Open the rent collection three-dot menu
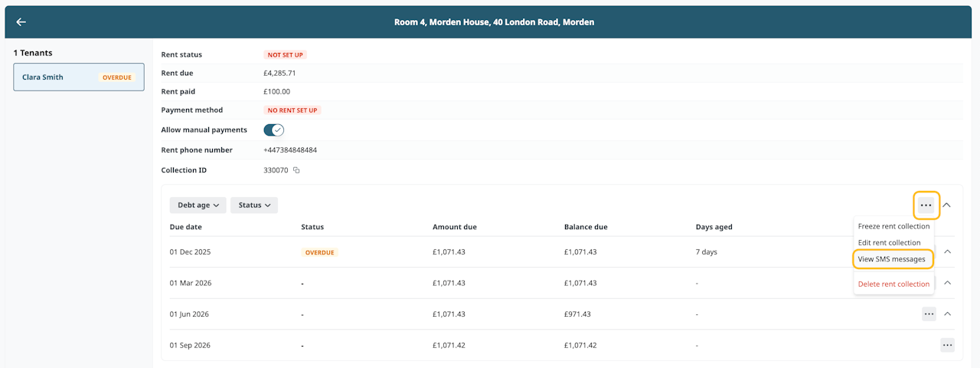 tap(926, 205)
